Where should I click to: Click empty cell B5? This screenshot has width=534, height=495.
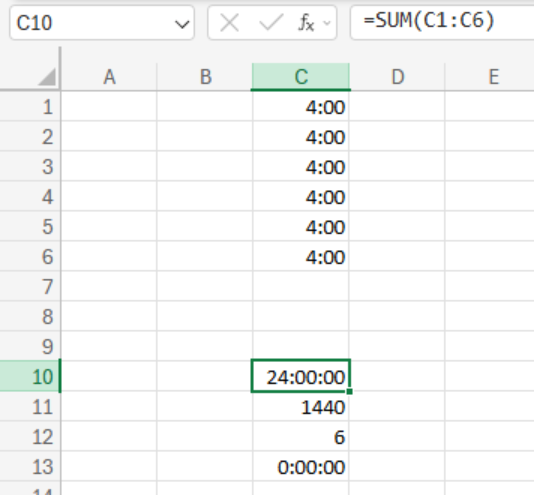coord(205,227)
